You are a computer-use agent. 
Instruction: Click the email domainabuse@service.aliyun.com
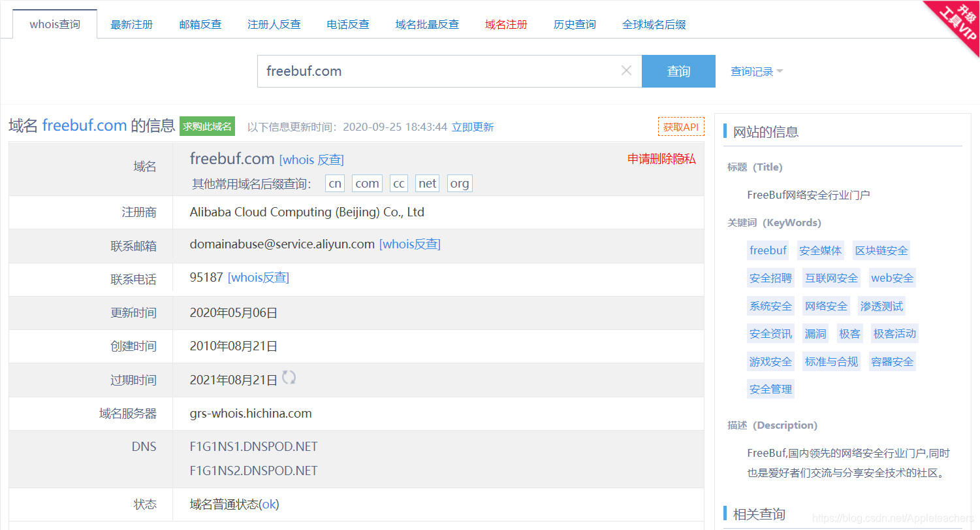[x=282, y=244]
